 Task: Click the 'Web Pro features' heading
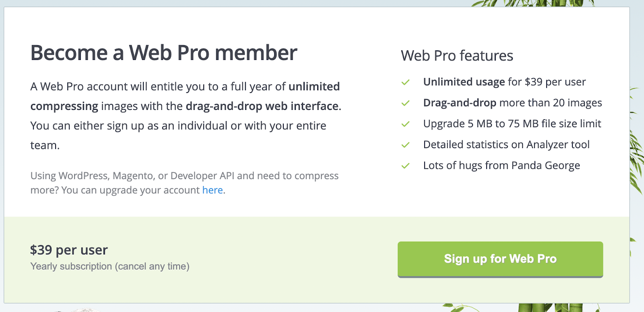[x=457, y=56]
